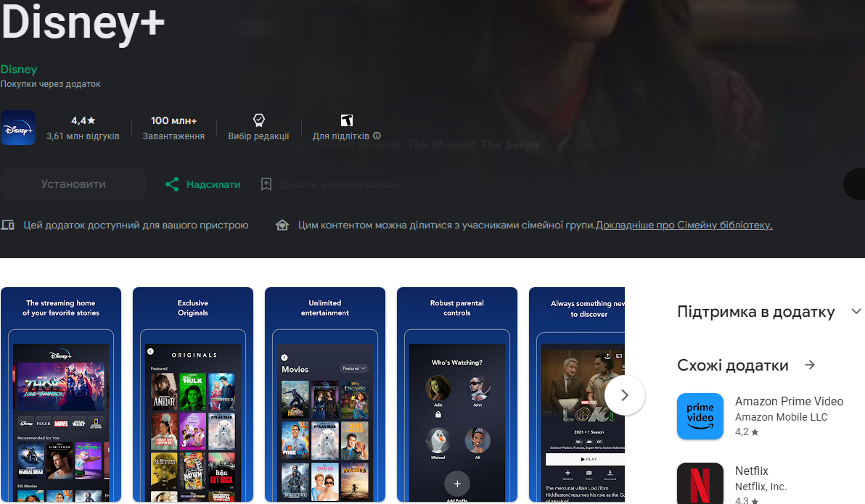
Task: Open Докладніше про Сімейну бібліотеку link
Action: click(x=684, y=226)
